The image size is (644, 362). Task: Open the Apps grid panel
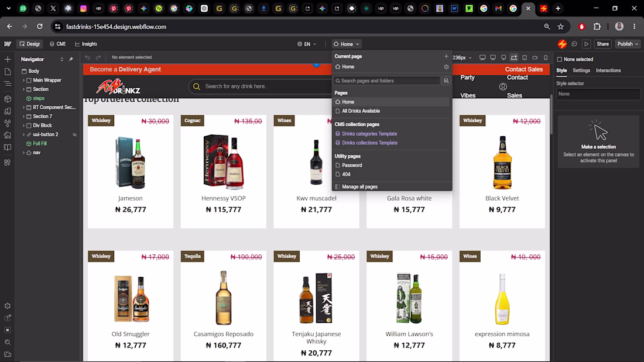point(8,163)
